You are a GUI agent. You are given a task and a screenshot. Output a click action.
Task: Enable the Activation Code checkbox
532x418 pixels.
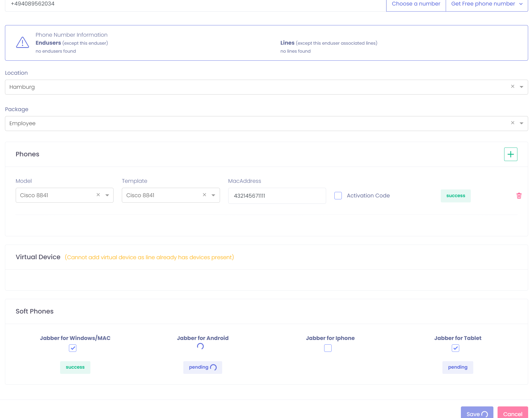338,196
